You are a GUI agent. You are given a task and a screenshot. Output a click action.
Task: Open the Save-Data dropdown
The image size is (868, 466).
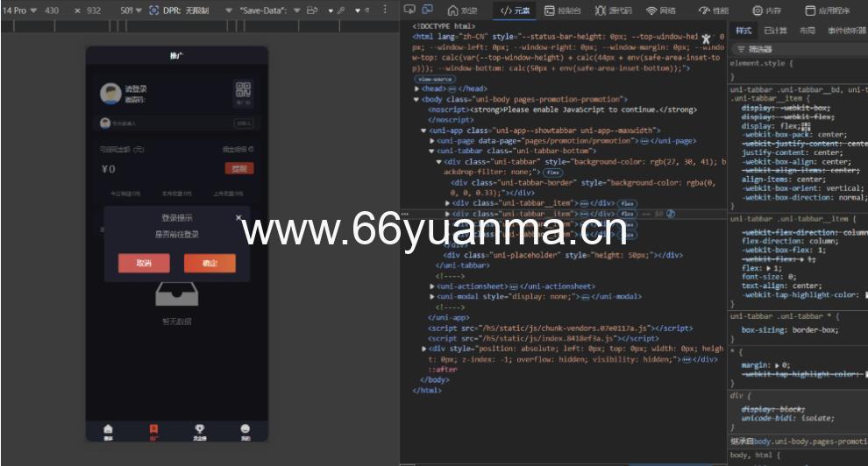pyautogui.click(x=269, y=11)
